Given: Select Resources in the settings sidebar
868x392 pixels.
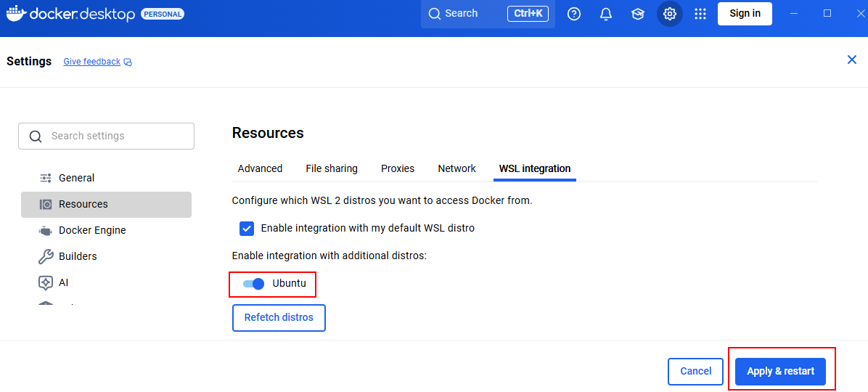Looking at the screenshot, I should pos(106,204).
